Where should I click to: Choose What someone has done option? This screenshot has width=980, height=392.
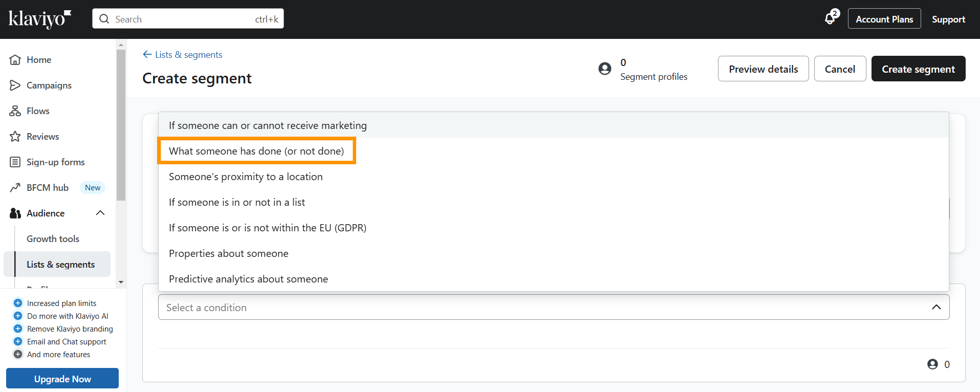tap(256, 151)
